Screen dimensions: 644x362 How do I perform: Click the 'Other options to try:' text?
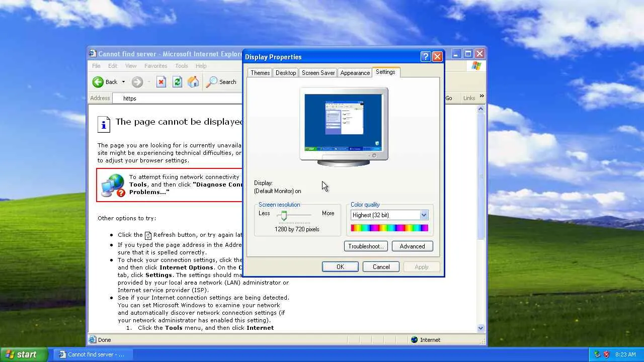click(x=127, y=218)
